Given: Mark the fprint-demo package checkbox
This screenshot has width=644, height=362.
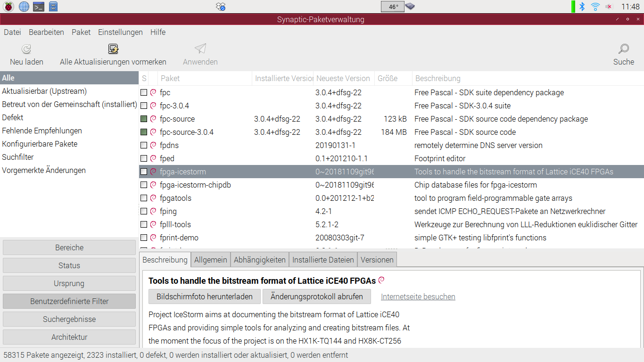Looking at the screenshot, I should pos(144,238).
